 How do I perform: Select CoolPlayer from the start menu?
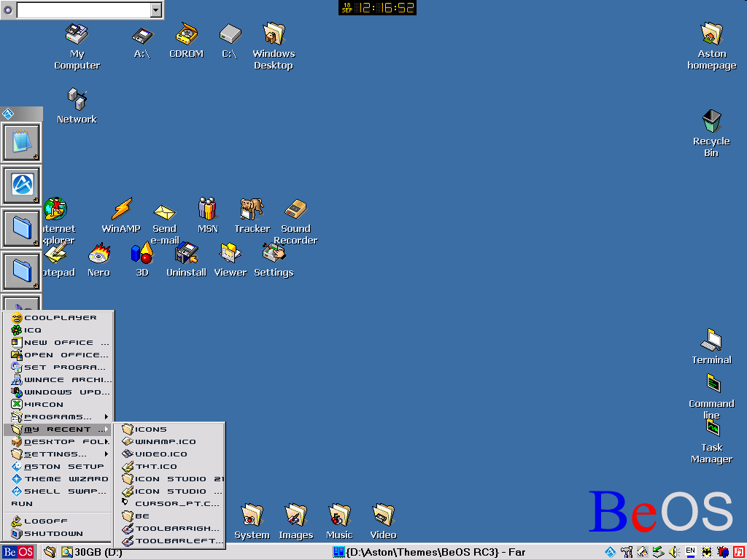[x=58, y=318]
